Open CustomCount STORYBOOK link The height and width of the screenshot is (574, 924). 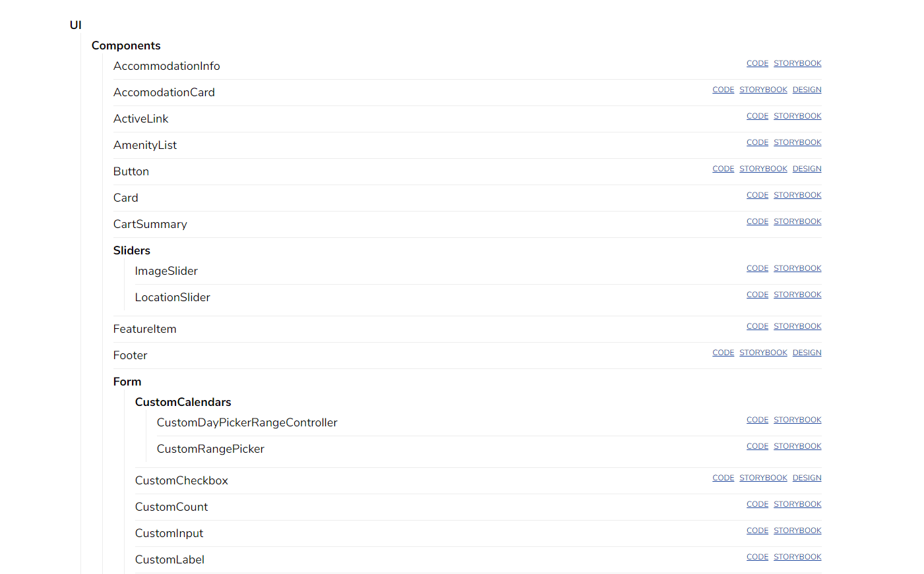coord(797,504)
